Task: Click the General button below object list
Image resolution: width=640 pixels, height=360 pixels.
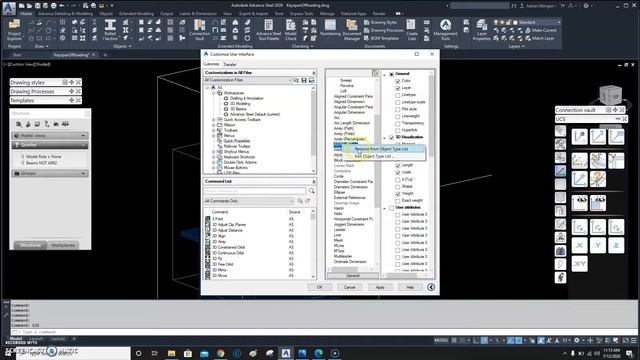Action: 353,276
